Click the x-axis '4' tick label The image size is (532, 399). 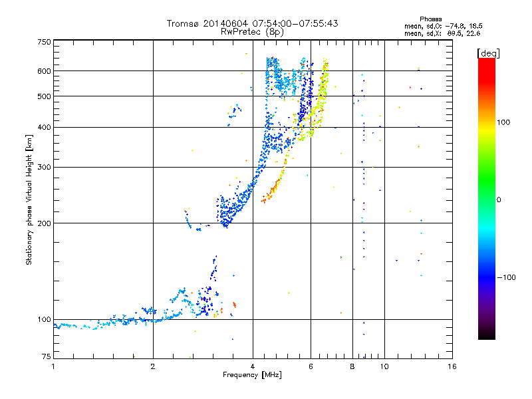[253, 366]
